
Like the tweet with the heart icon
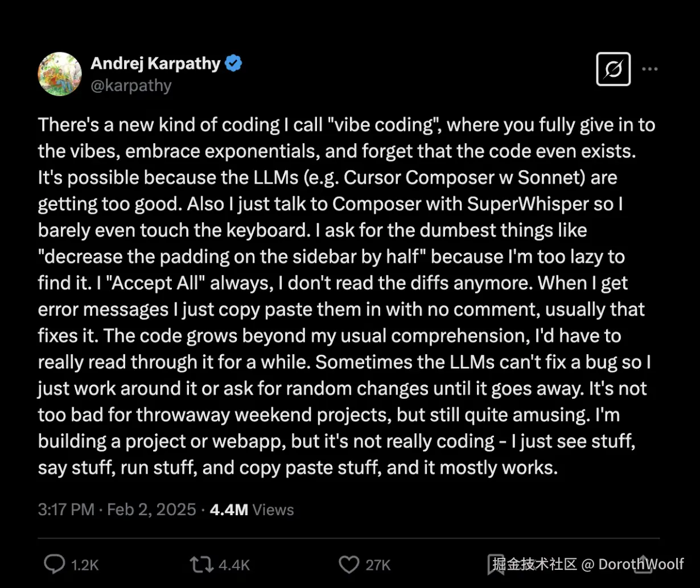348,564
